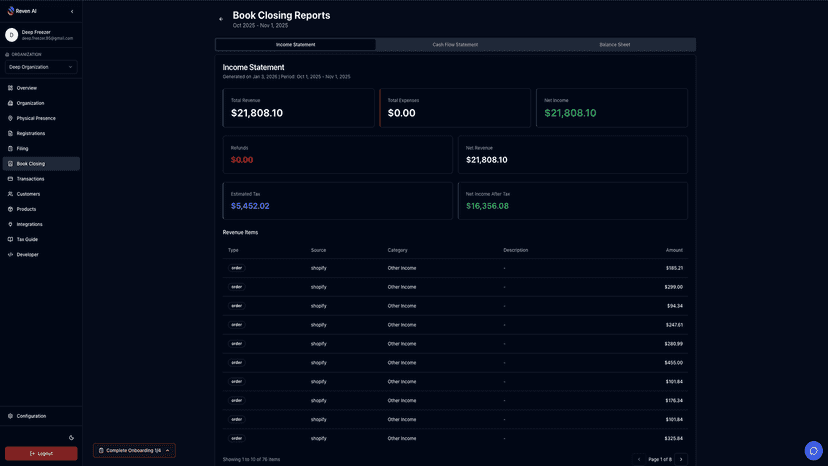Select the Transactions card icon
This screenshot has height=466, width=828.
pos(10,179)
